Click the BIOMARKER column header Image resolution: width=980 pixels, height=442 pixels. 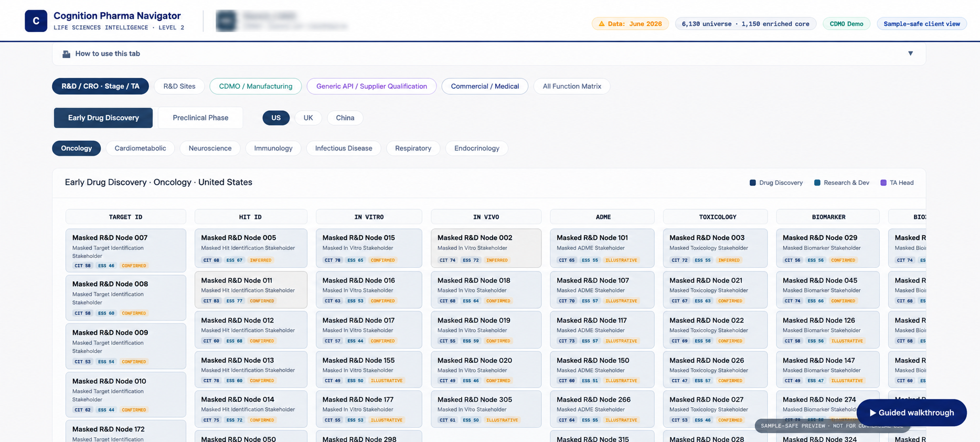828,217
